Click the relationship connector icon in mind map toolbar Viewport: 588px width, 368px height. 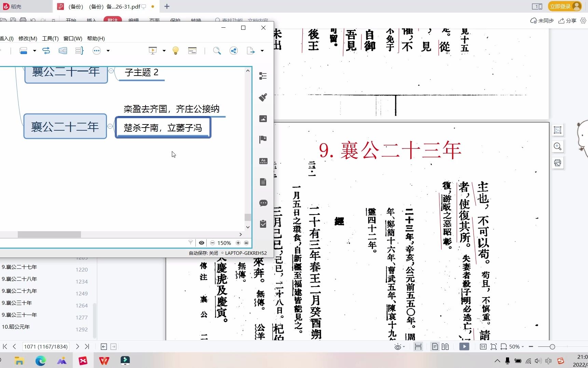pos(46,51)
